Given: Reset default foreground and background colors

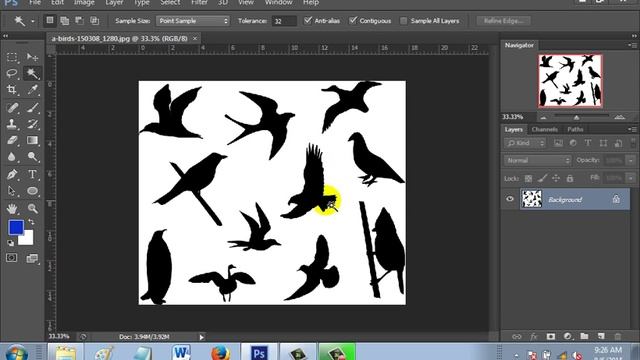Looking at the screenshot, I should pos(11,243).
